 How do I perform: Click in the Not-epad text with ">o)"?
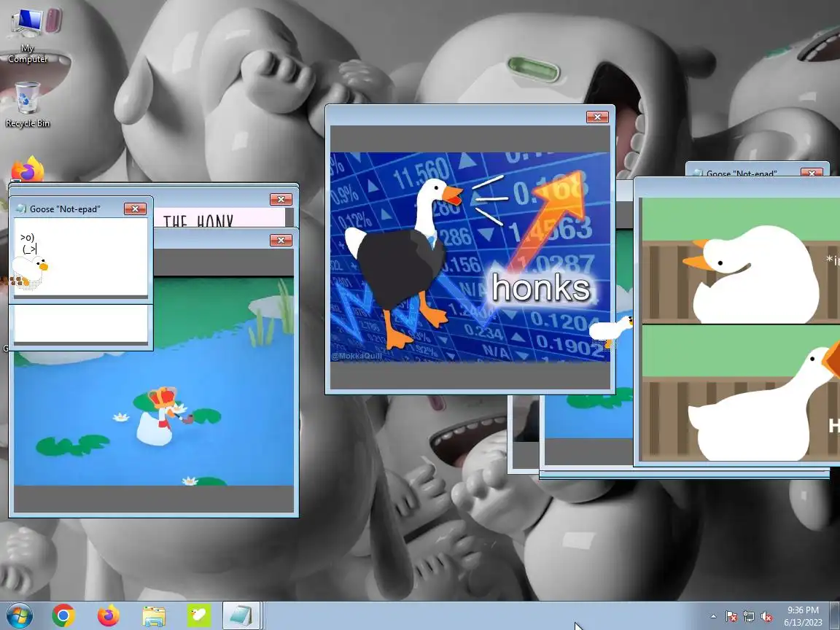pos(80,256)
